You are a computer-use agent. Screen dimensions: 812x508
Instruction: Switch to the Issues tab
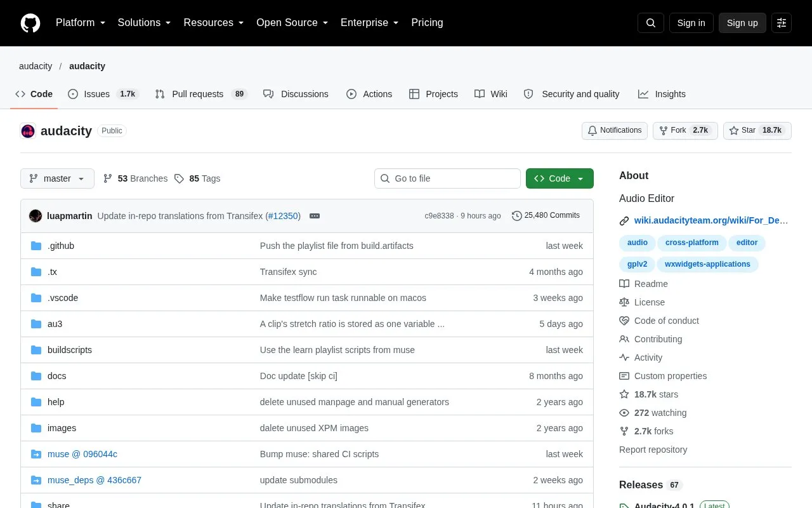click(x=103, y=94)
